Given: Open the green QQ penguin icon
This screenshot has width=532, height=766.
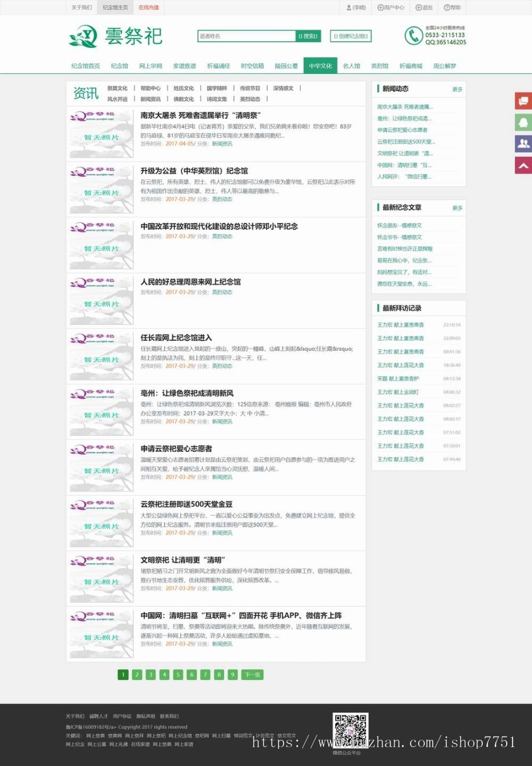Looking at the screenshot, I should point(523,122).
